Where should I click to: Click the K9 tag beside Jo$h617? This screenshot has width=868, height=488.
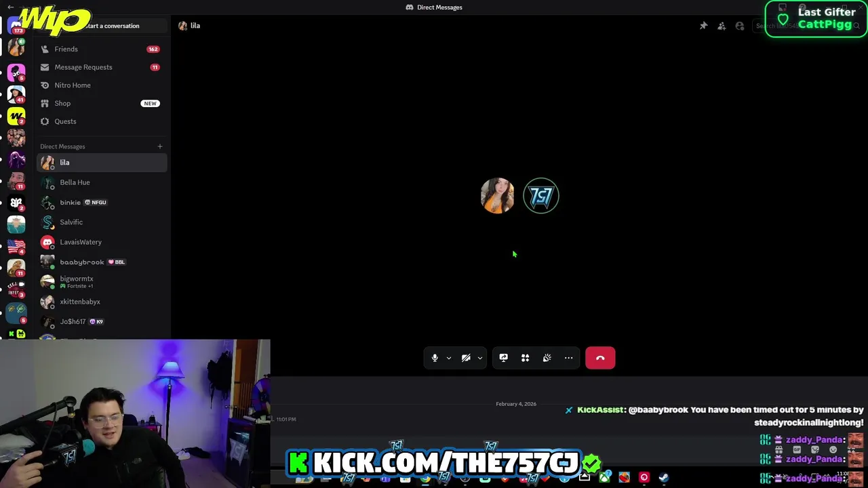tap(97, 322)
